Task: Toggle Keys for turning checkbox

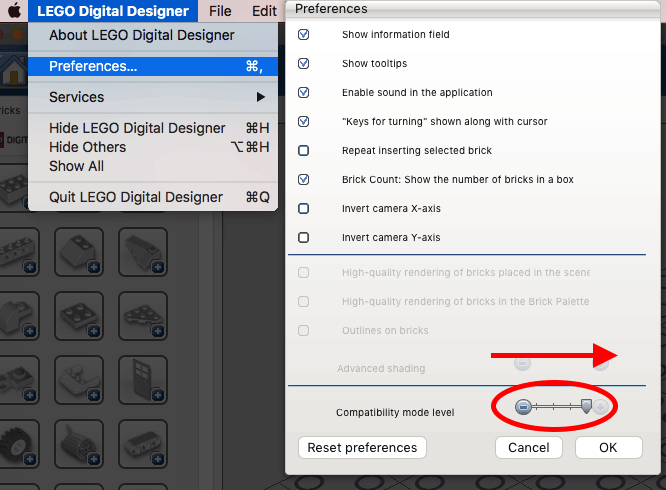Action: [303, 121]
